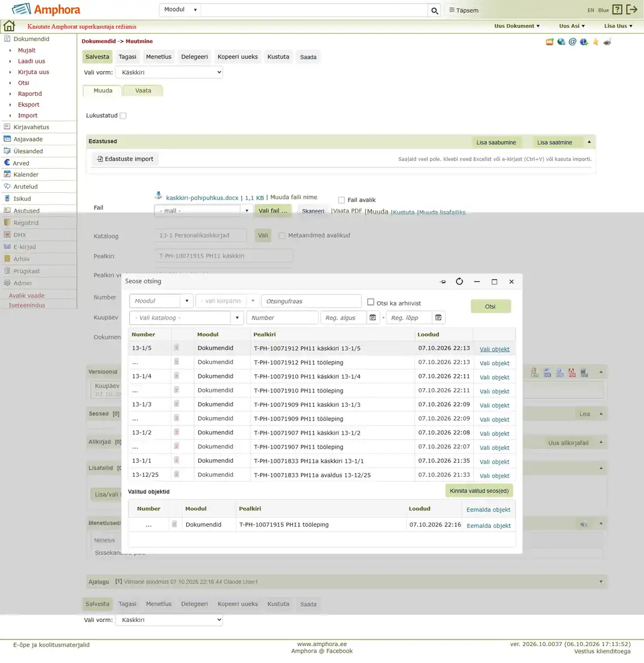Viewport: 644px width, 663px height.
Task: Open the Lisa Uus menu
Action: (x=618, y=26)
